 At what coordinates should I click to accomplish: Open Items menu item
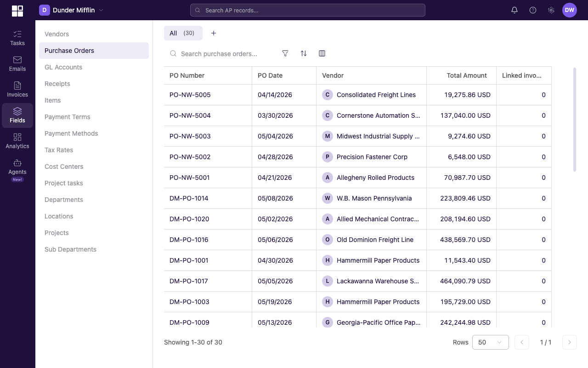click(94, 100)
